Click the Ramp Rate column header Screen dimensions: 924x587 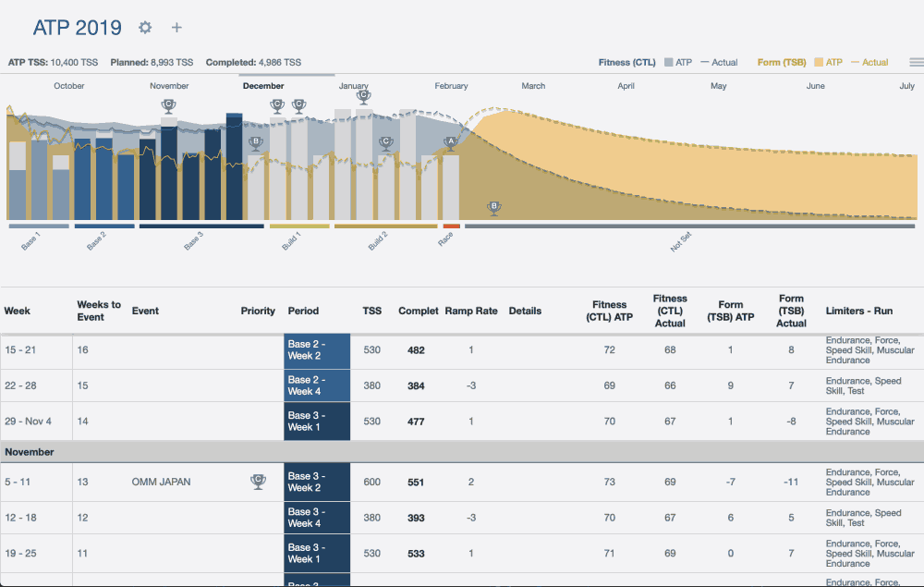click(471, 311)
